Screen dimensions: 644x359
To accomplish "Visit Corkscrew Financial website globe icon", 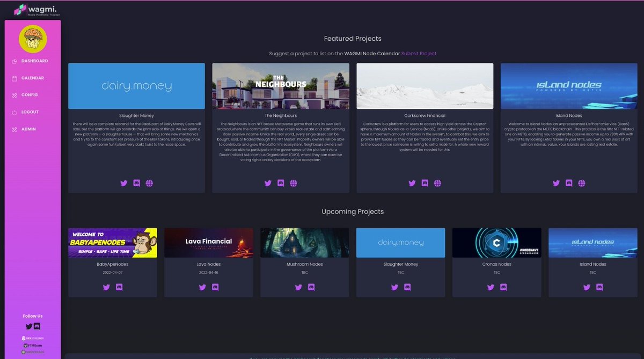I will pos(437,183).
